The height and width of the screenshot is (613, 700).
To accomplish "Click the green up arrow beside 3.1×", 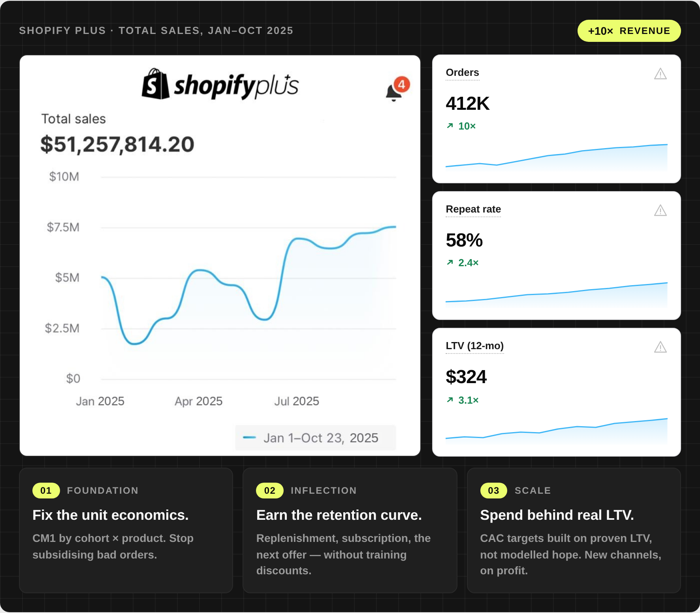I will (x=450, y=400).
